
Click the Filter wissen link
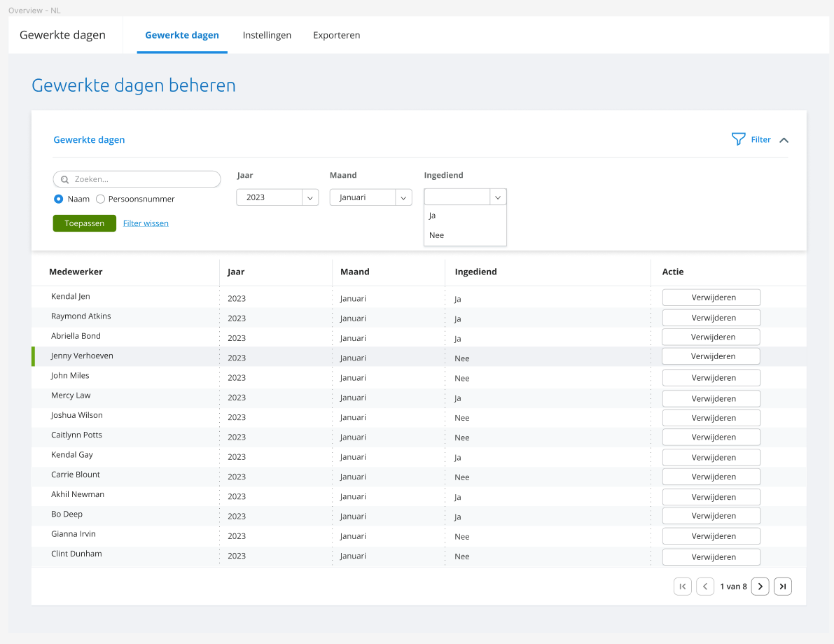coord(146,223)
